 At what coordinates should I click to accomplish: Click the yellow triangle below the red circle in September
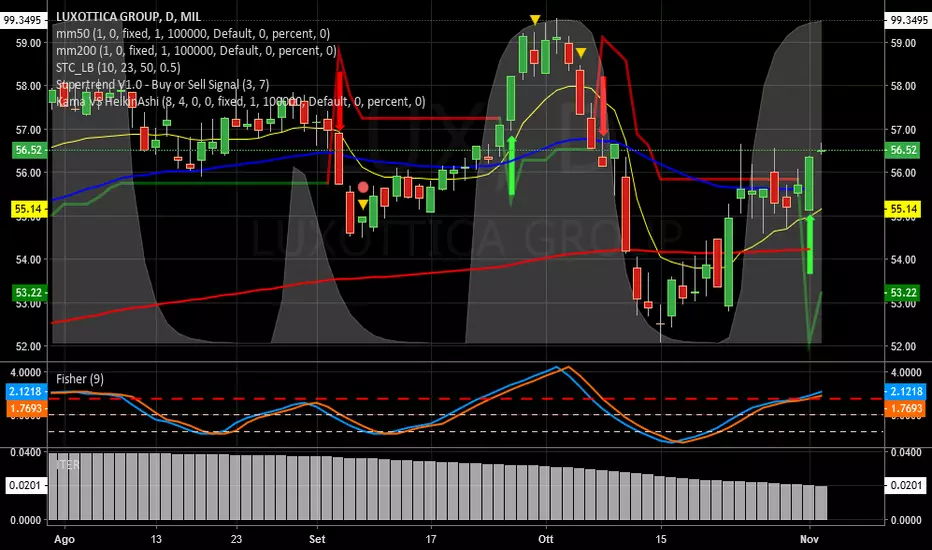tap(363, 204)
